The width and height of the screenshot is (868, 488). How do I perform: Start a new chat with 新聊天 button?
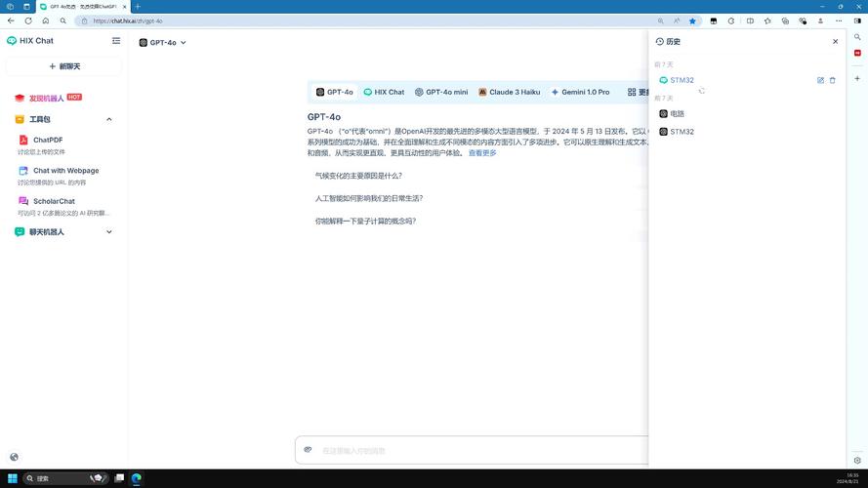pyautogui.click(x=64, y=66)
